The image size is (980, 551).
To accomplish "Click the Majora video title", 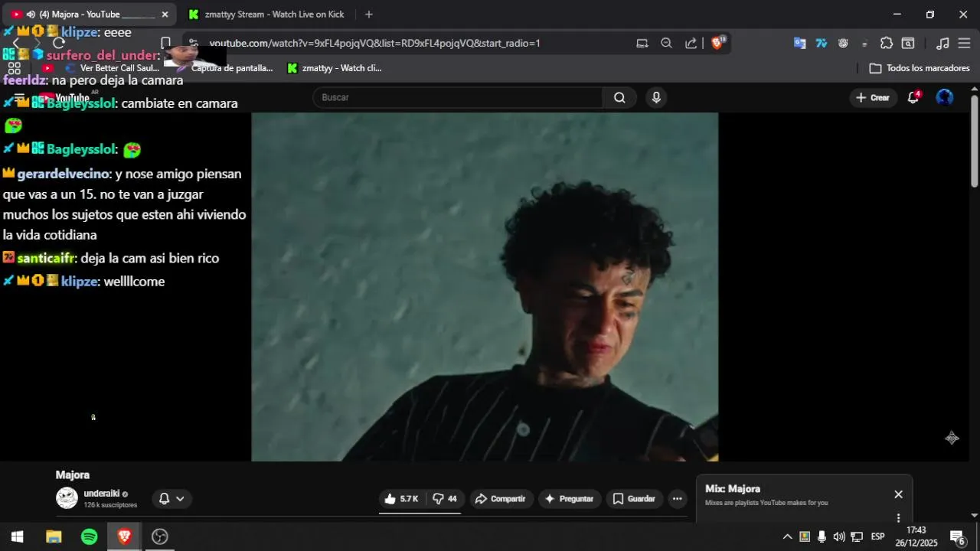I will (73, 474).
